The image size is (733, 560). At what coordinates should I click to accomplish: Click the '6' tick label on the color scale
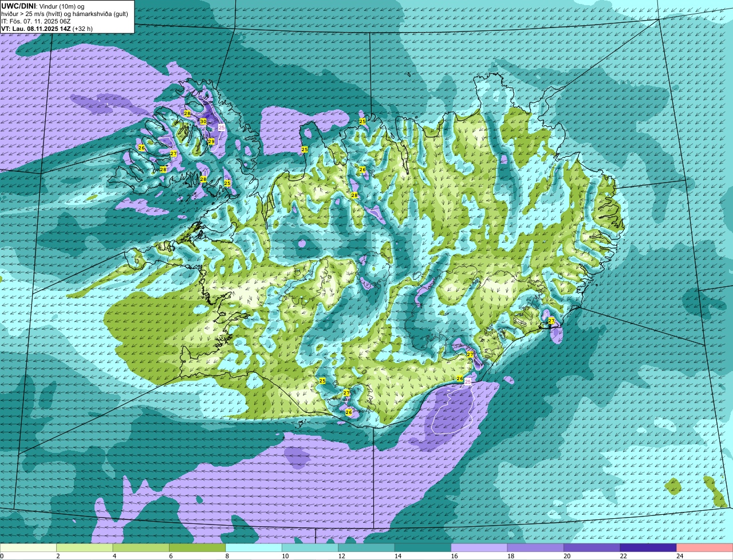point(170,556)
